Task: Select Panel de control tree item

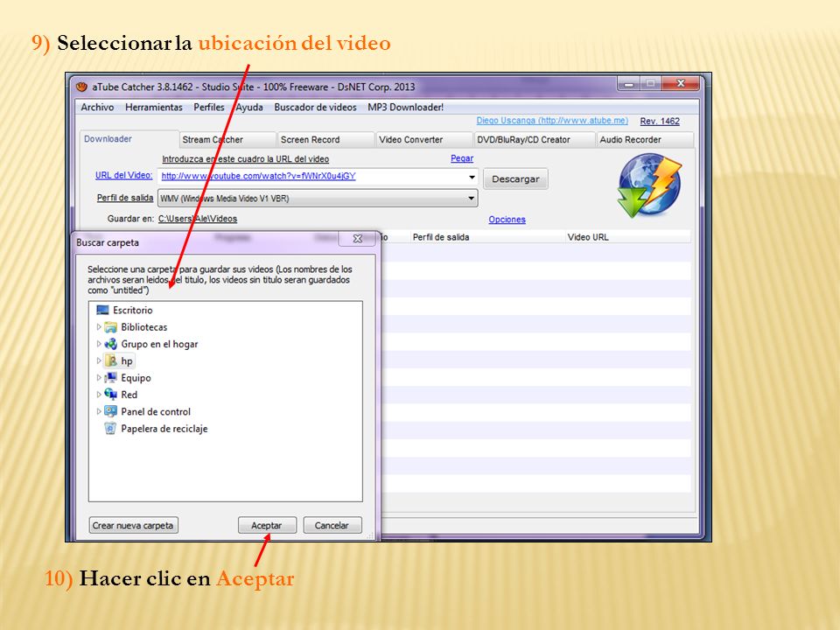Action: click(156, 411)
